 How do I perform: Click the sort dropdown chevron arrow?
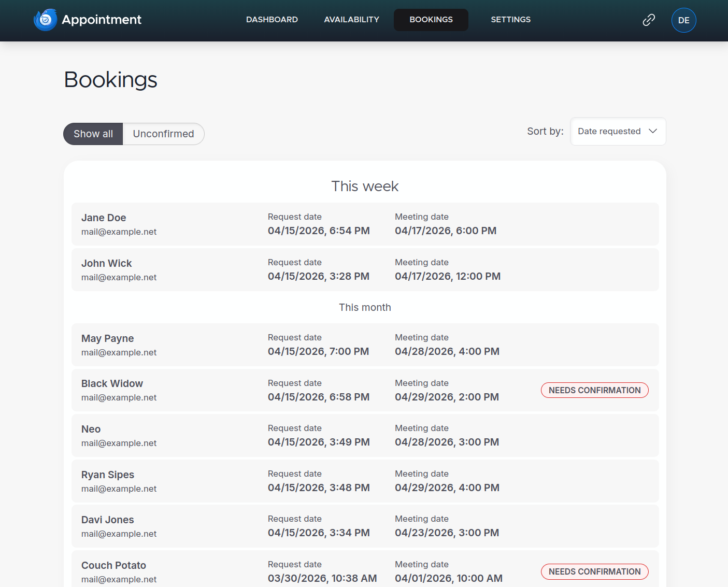point(653,131)
